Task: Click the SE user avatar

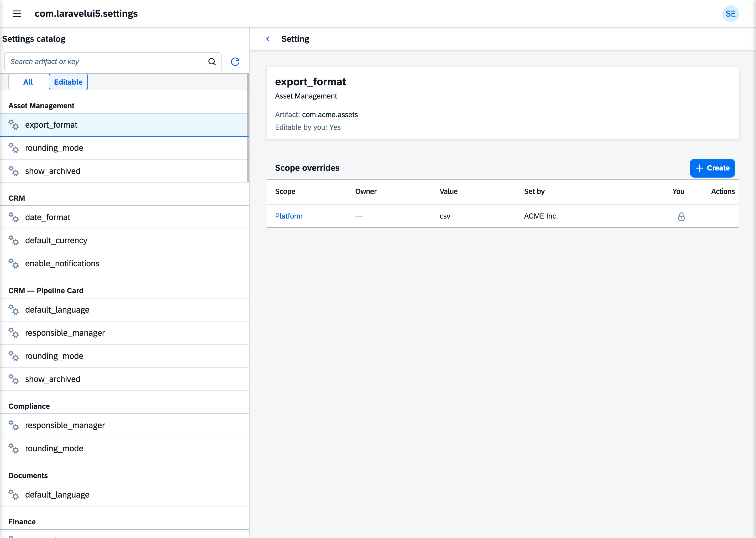Action: [731, 14]
